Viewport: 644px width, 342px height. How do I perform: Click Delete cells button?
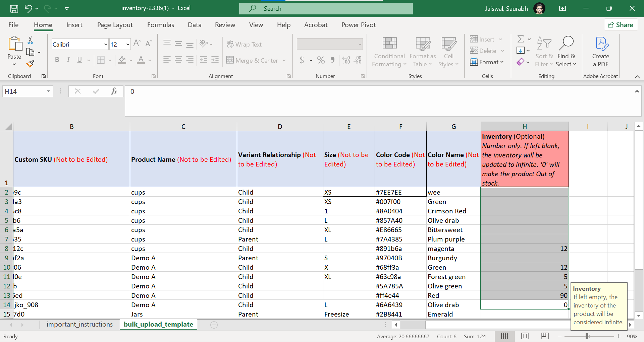click(483, 51)
